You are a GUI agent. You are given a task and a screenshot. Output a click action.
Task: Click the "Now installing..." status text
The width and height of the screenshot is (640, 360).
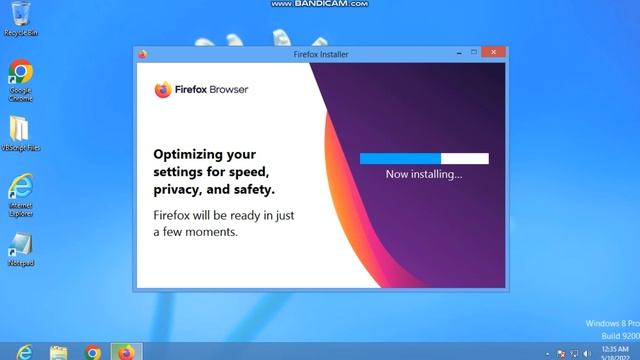coord(424,174)
